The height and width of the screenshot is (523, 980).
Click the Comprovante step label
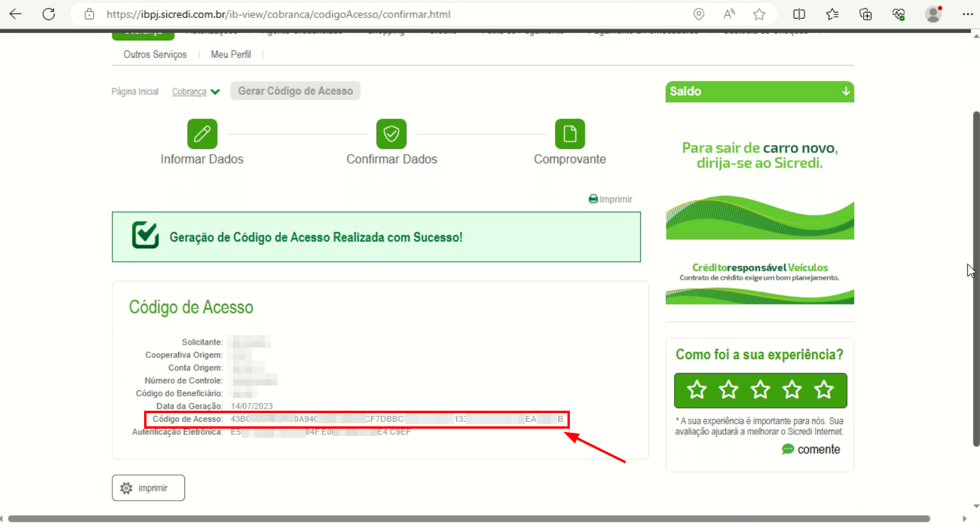pos(570,159)
